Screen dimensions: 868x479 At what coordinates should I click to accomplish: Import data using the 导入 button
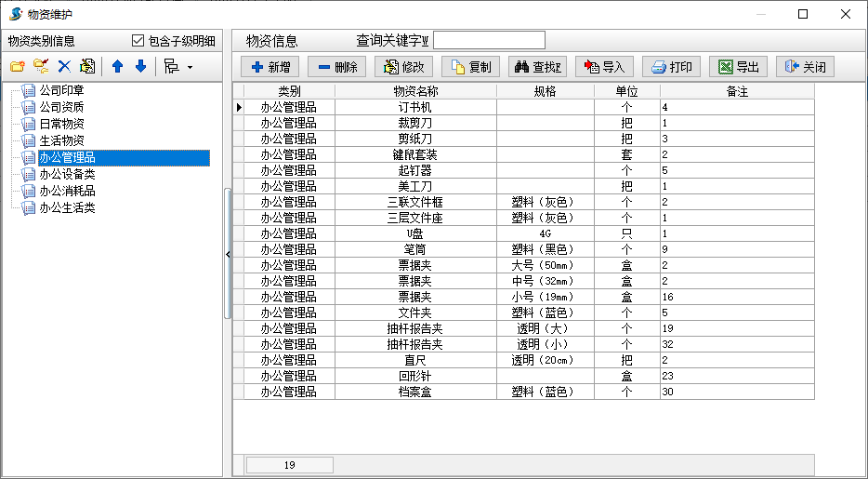(604, 67)
